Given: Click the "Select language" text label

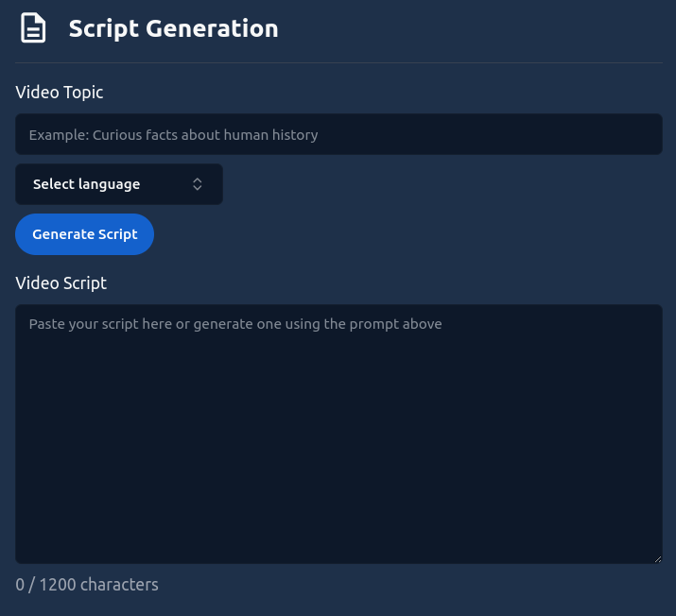Looking at the screenshot, I should pyautogui.click(x=86, y=184).
